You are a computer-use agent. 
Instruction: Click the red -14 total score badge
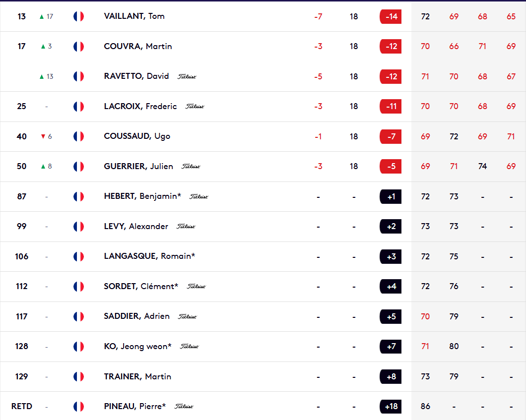[x=391, y=17]
